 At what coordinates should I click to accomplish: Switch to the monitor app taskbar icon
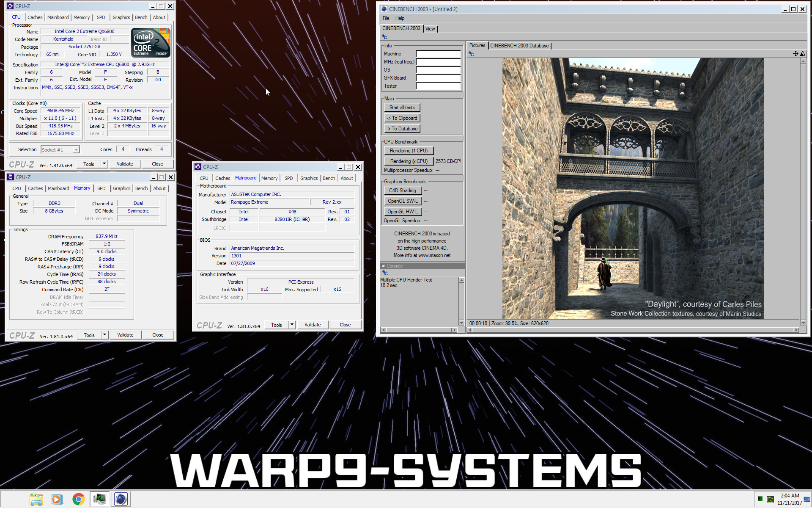[x=100, y=500]
